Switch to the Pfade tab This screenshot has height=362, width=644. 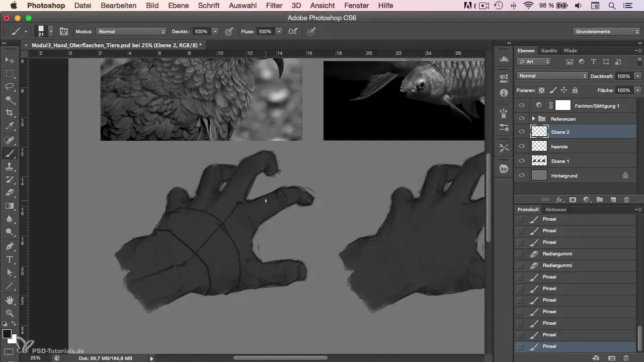(x=570, y=50)
